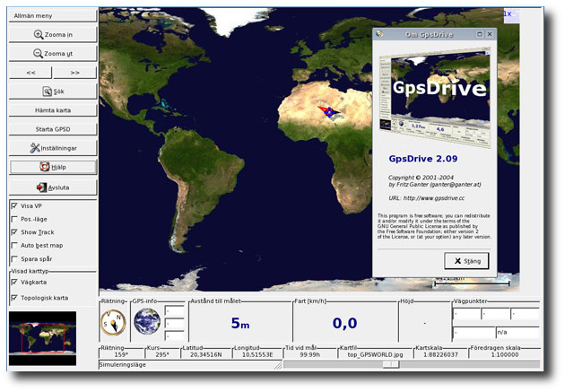Viewport: 565px width, 392px height.
Task: Click the status bar resize grip
Action: (x=278, y=365)
